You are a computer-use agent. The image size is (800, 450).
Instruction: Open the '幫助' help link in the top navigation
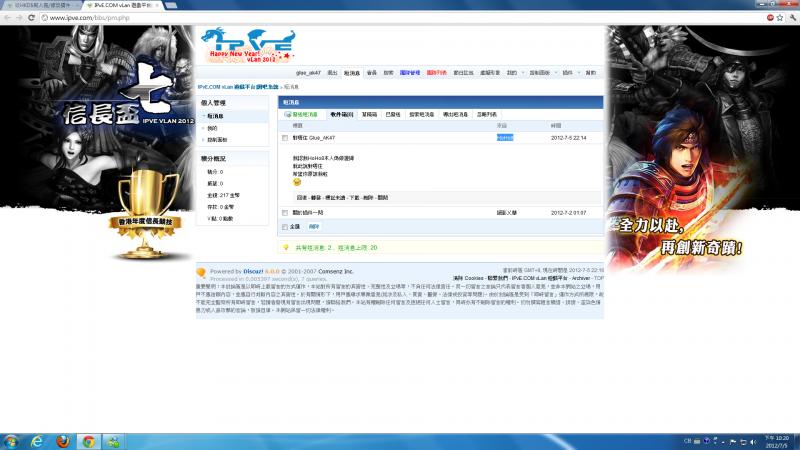tap(591, 73)
